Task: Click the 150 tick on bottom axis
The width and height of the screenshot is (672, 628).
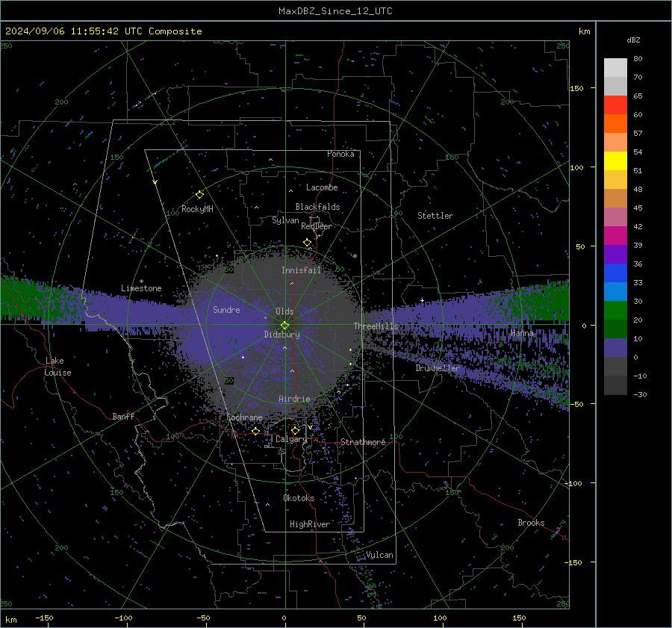Action: (x=519, y=618)
